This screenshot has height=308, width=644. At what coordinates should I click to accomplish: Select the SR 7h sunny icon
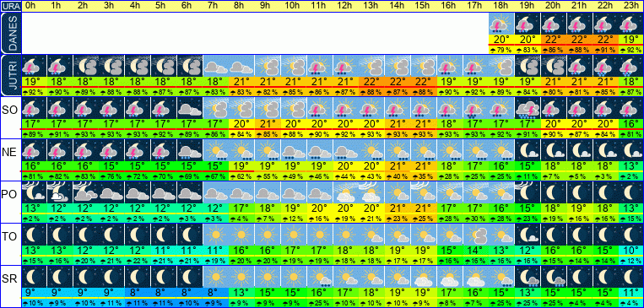point(215,276)
